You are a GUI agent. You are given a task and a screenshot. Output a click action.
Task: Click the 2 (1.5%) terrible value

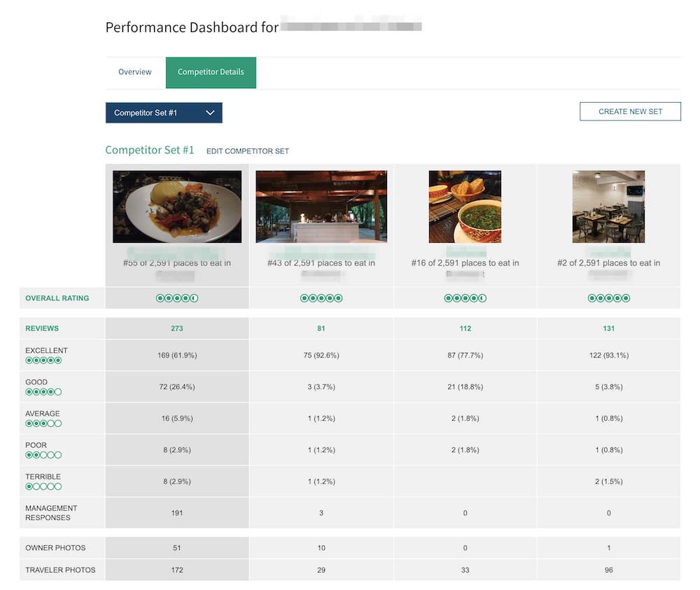click(608, 482)
